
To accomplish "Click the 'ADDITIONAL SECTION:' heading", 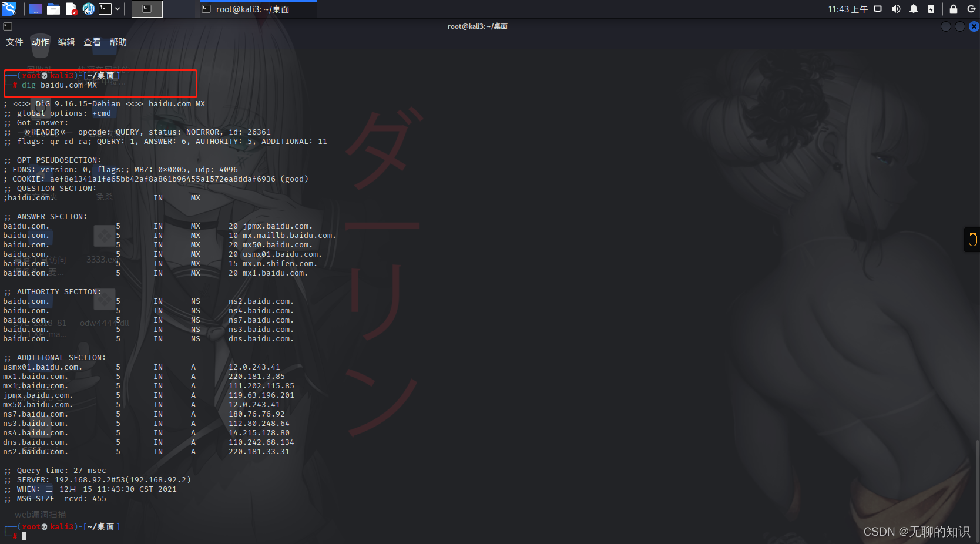I will pyautogui.click(x=55, y=358).
